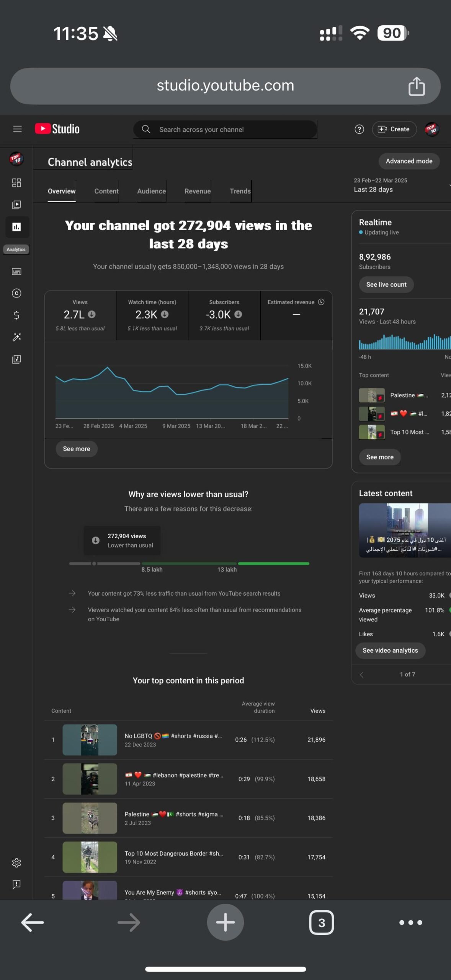Open the Copyright sidebar icon
Viewport: 451px width, 980px height.
pyautogui.click(x=16, y=293)
